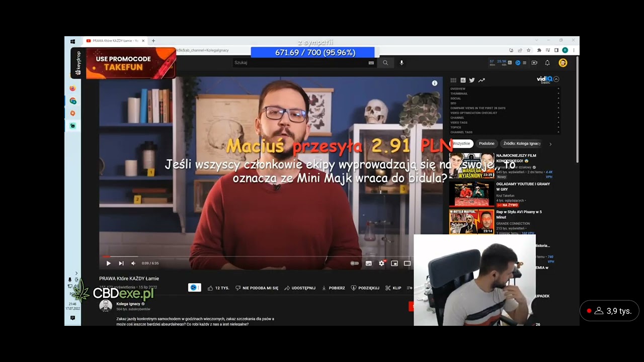Click the on-screen keyboard icon in search
Image resolution: width=644 pixels, height=362 pixels.
371,63
